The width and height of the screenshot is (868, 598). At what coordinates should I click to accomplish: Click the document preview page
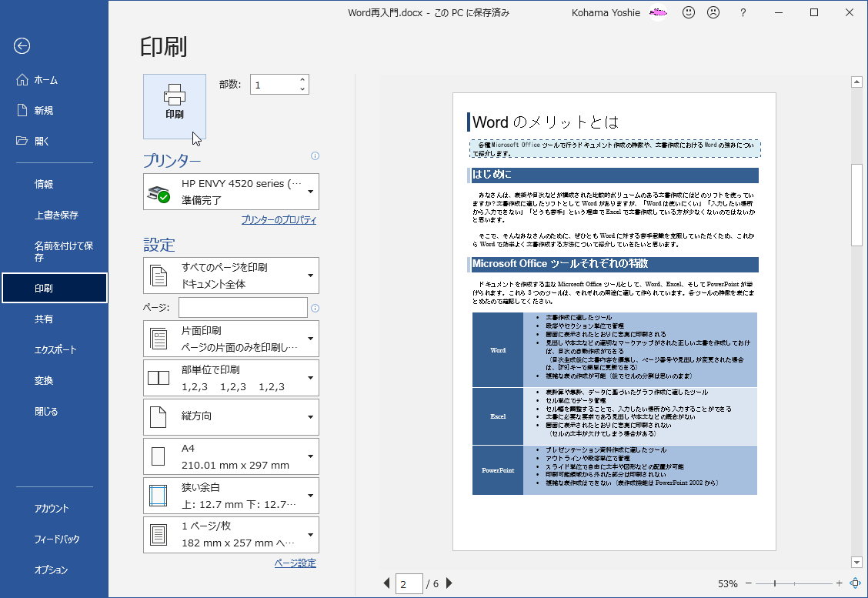(615, 322)
